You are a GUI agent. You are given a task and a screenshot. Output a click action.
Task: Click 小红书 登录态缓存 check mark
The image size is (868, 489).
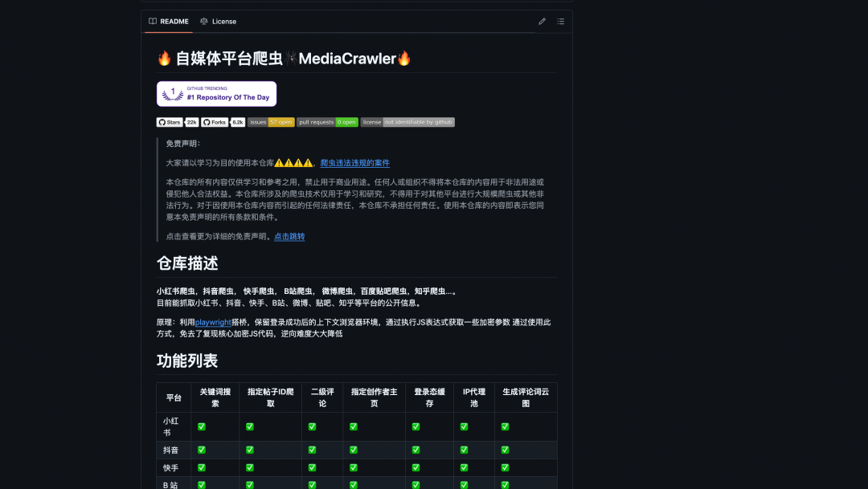416,427
